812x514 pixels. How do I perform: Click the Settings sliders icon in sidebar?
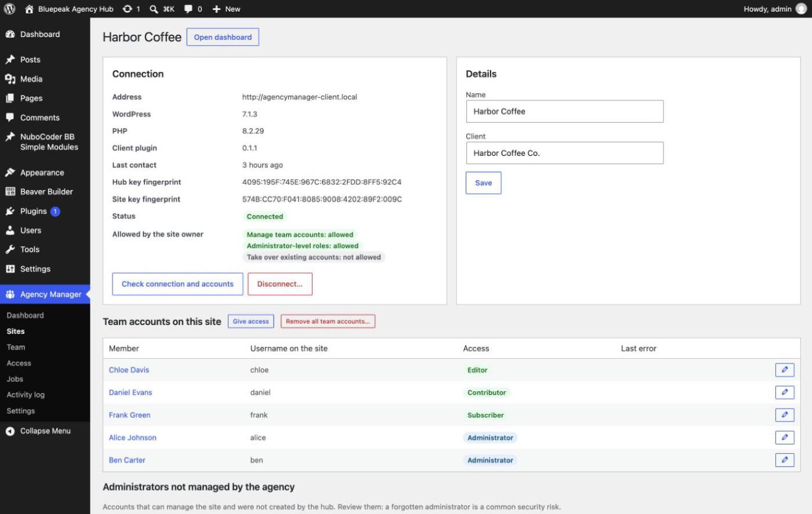click(10, 269)
